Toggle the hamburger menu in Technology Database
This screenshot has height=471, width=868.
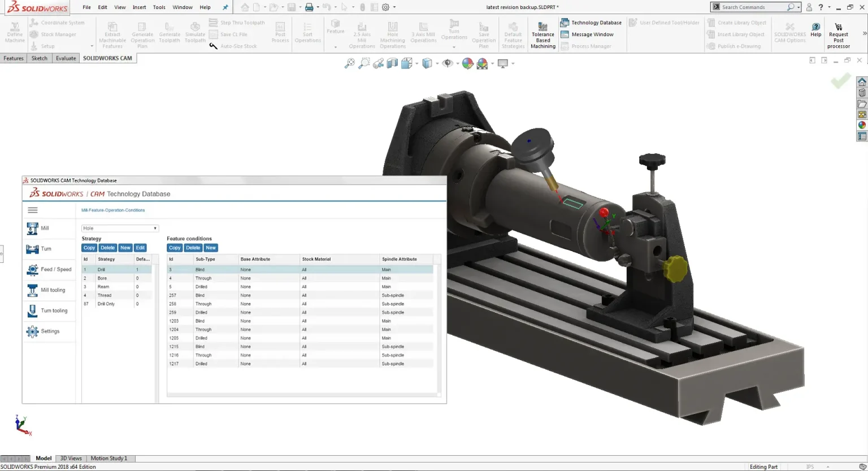coord(33,210)
